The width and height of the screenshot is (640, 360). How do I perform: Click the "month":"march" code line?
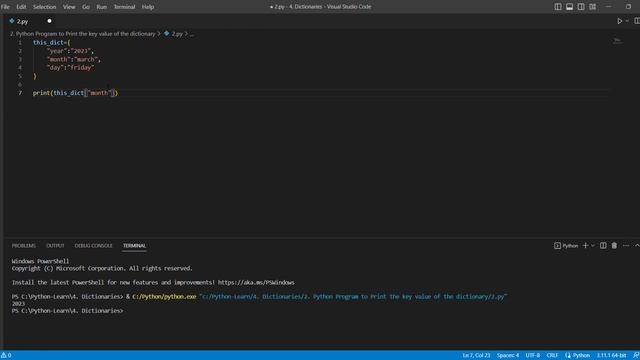[73, 59]
